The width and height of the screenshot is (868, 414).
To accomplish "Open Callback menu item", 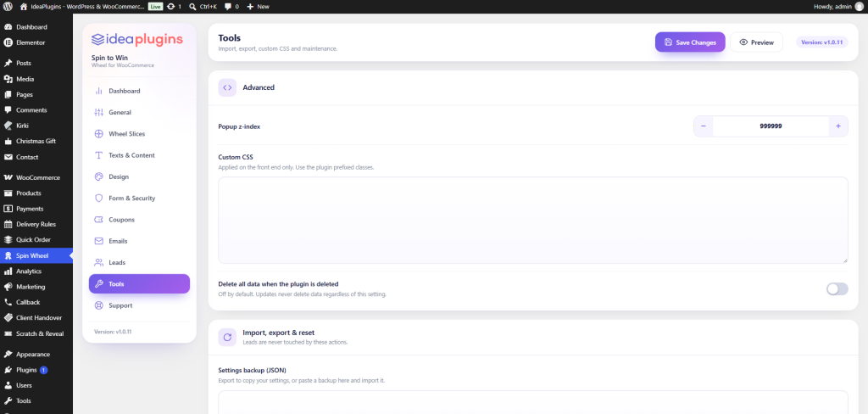I will pyautogui.click(x=36, y=302).
